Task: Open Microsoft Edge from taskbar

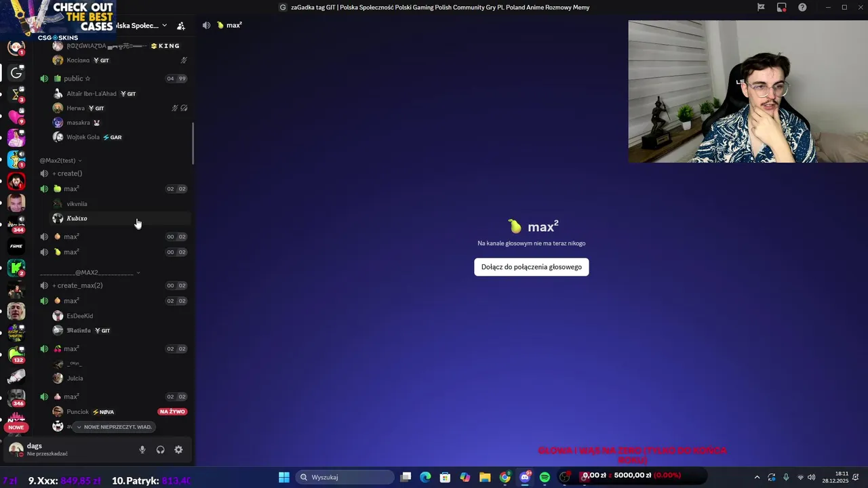Action: coord(425,477)
